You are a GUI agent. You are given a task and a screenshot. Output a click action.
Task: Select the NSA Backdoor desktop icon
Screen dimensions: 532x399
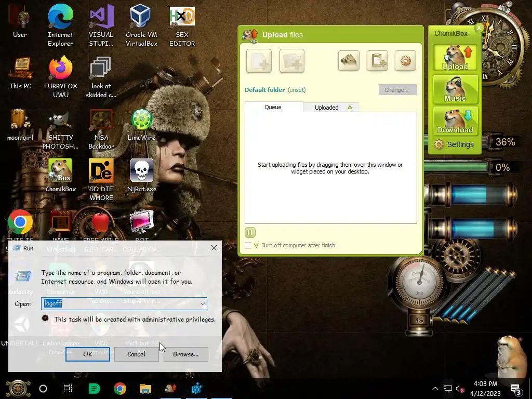[x=101, y=129]
